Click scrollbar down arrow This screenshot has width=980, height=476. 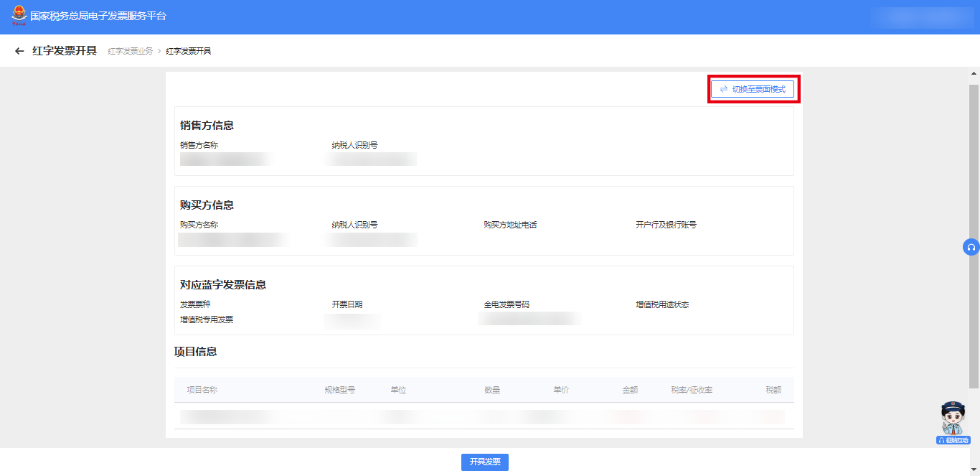point(974,470)
